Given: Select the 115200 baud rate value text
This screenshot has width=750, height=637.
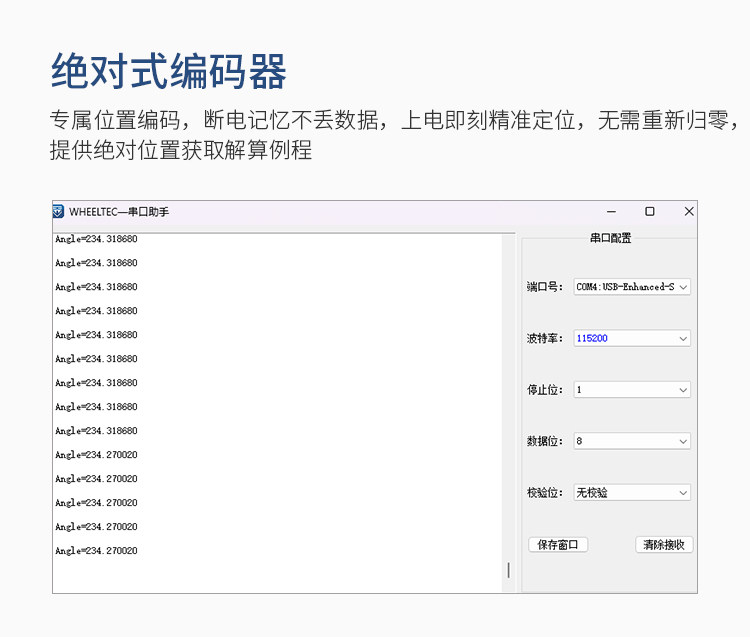Looking at the screenshot, I should pyautogui.click(x=592, y=339).
